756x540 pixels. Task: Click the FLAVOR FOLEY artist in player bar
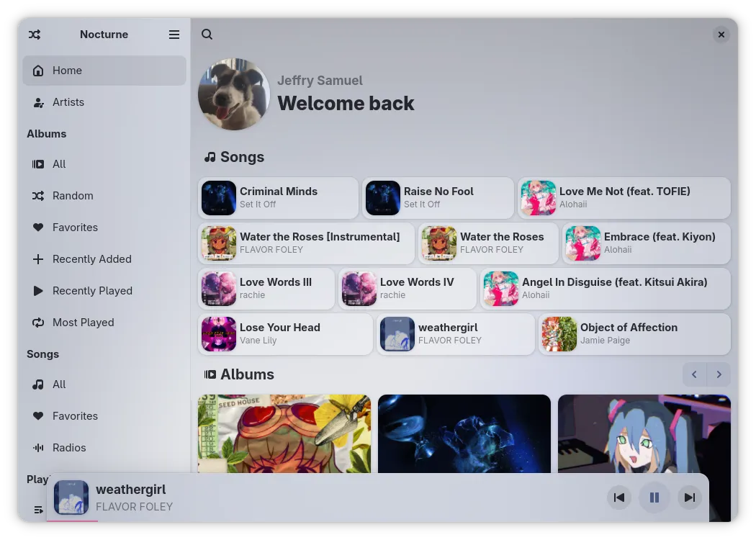point(134,507)
